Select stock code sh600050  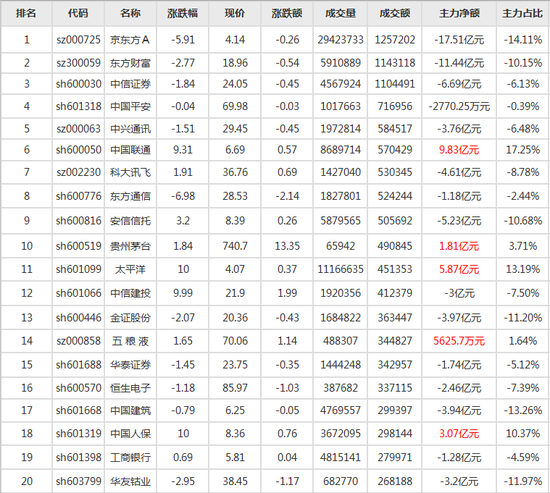coord(78,150)
